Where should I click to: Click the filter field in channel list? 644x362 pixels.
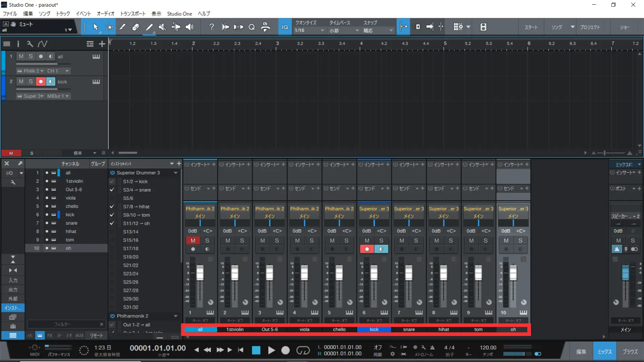[66, 324]
